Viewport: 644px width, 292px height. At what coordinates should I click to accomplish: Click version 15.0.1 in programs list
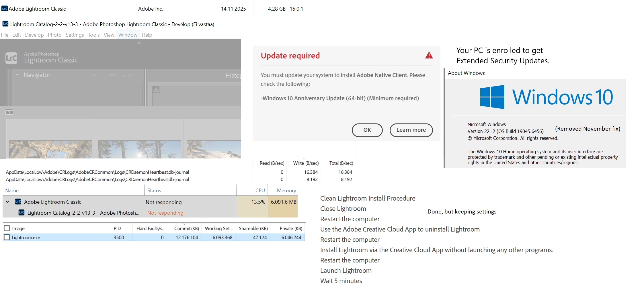coord(296,9)
